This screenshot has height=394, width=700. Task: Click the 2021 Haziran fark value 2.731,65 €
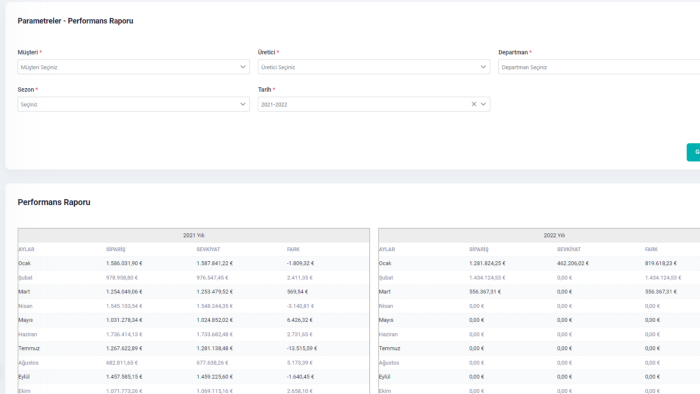point(300,334)
